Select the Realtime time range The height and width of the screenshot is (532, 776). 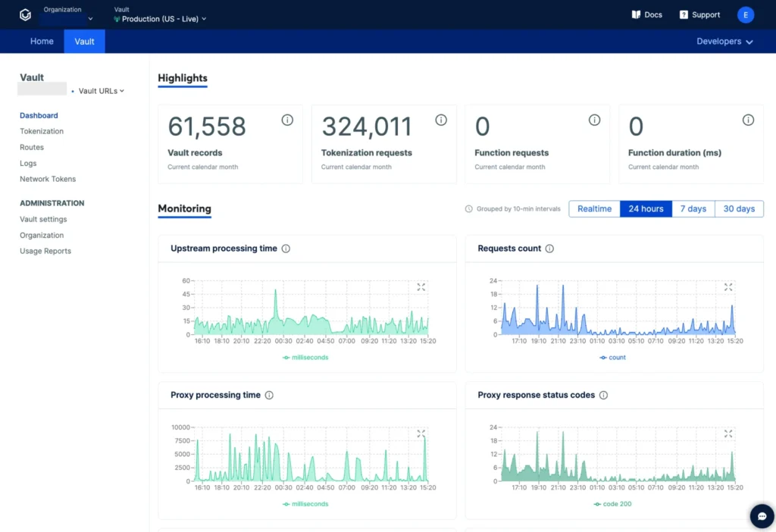(594, 209)
